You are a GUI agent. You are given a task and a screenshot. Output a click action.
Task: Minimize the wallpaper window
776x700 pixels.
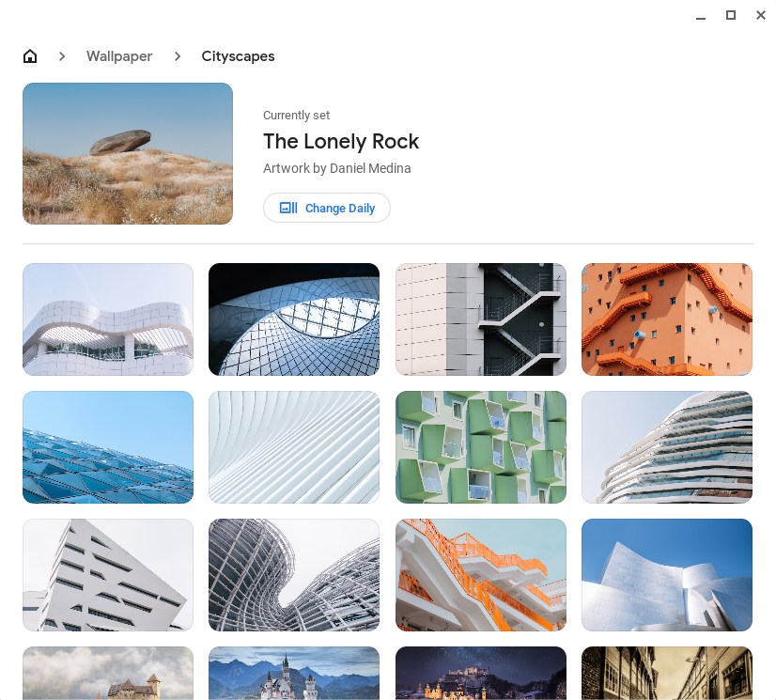pos(701,18)
